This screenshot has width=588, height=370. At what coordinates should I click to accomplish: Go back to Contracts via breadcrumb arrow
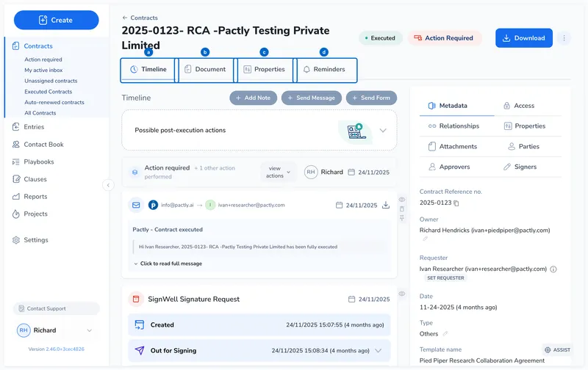tap(125, 18)
